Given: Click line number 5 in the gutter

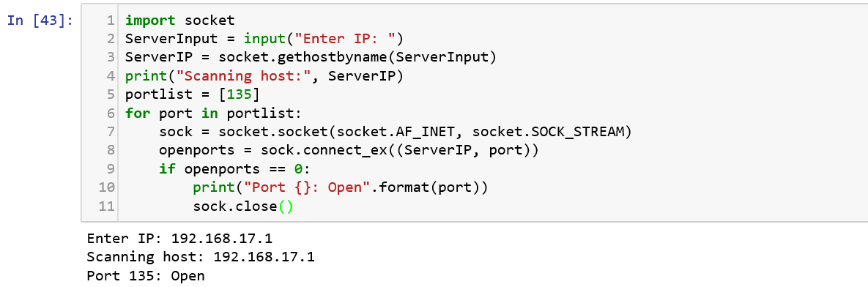Looking at the screenshot, I should coord(110,94).
